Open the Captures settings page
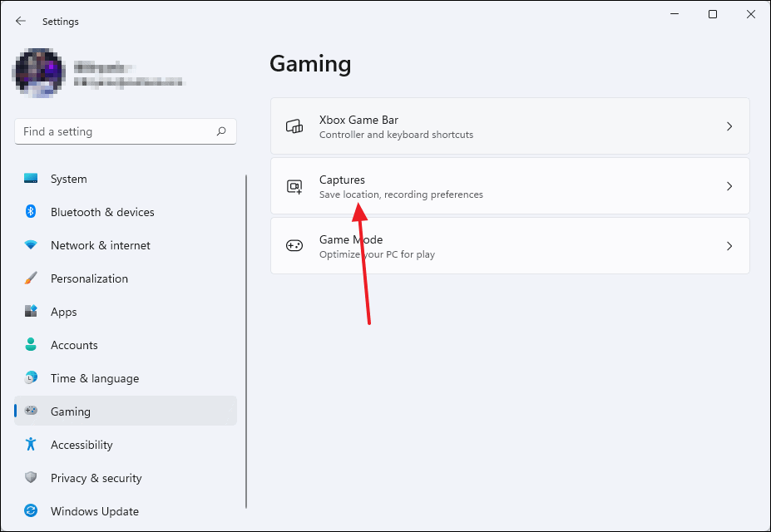The height and width of the screenshot is (532, 771). pyautogui.click(x=510, y=185)
